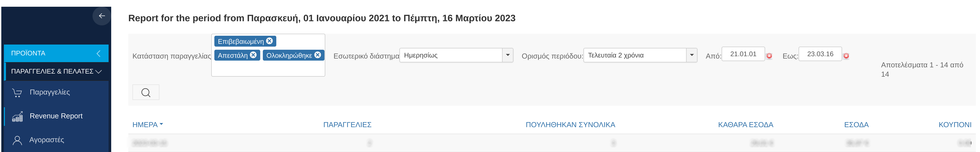980x152 pixels.
Task: Sort by the ΠΑΡΑΓΓΕΛΙΕΣ column header
Action: click(347, 125)
